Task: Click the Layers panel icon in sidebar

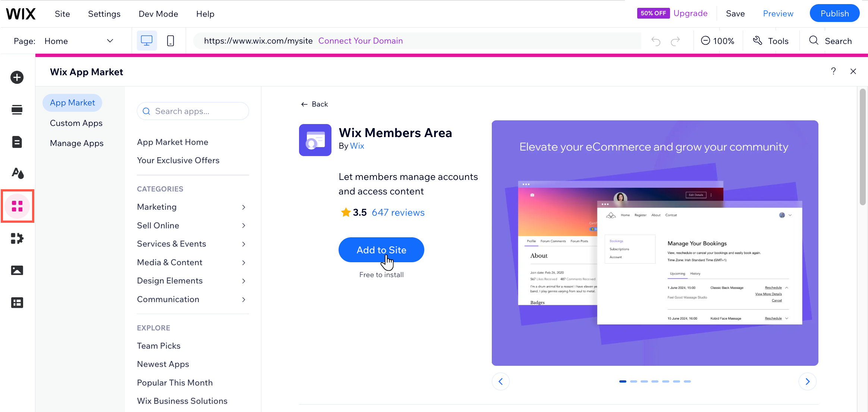Action: click(16, 302)
